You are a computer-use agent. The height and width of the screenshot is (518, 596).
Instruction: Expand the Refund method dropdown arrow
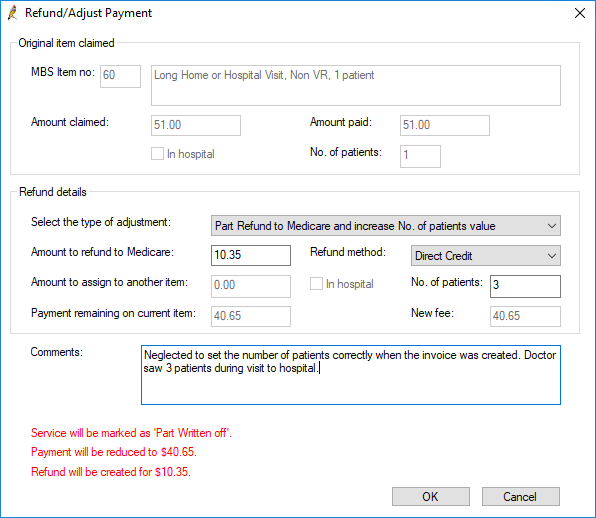[x=552, y=256]
